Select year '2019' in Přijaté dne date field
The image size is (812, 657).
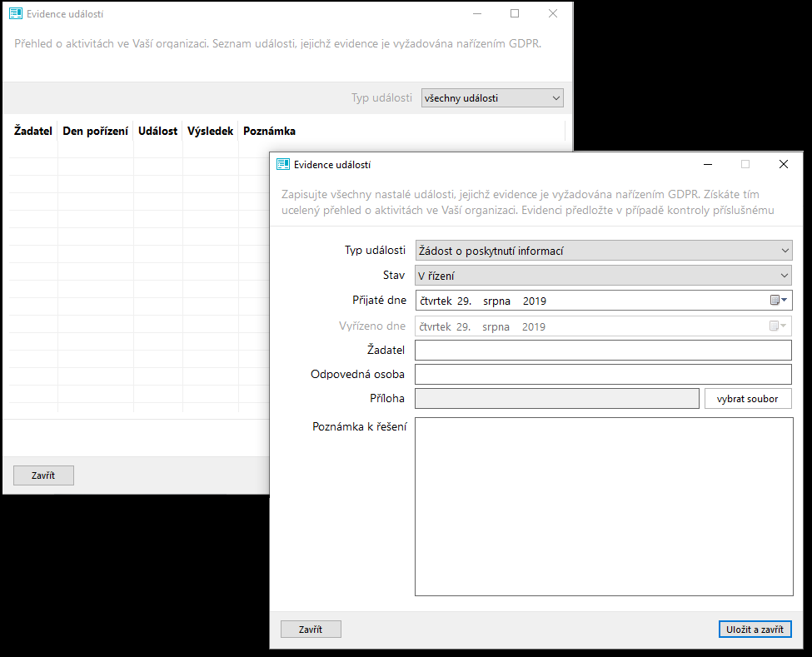(x=535, y=301)
